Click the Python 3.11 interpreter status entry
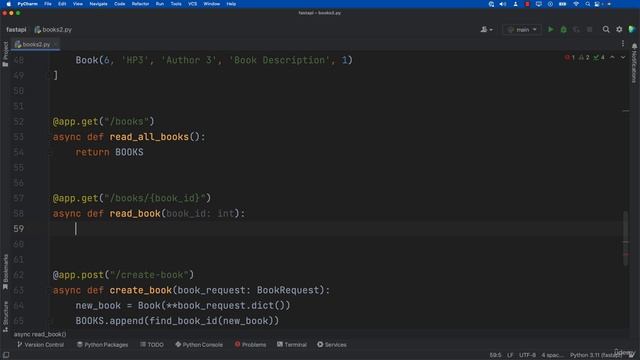 tap(596, 355)
